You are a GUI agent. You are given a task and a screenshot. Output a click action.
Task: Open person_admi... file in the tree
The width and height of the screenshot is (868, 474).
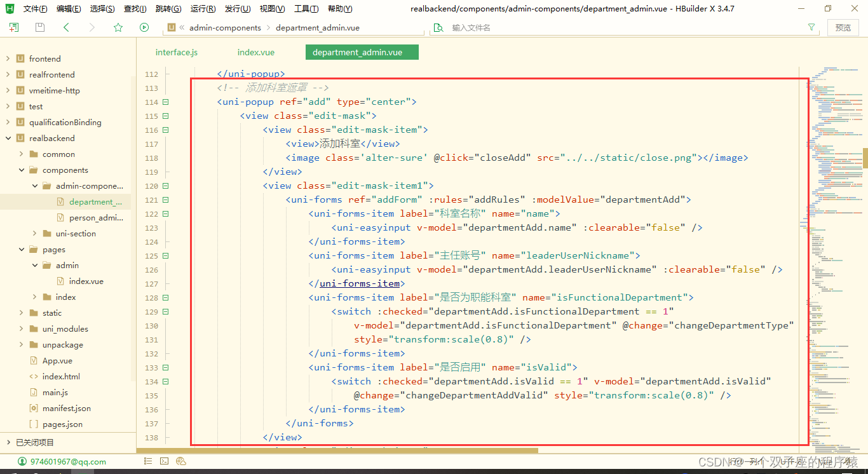coord(96,217)
